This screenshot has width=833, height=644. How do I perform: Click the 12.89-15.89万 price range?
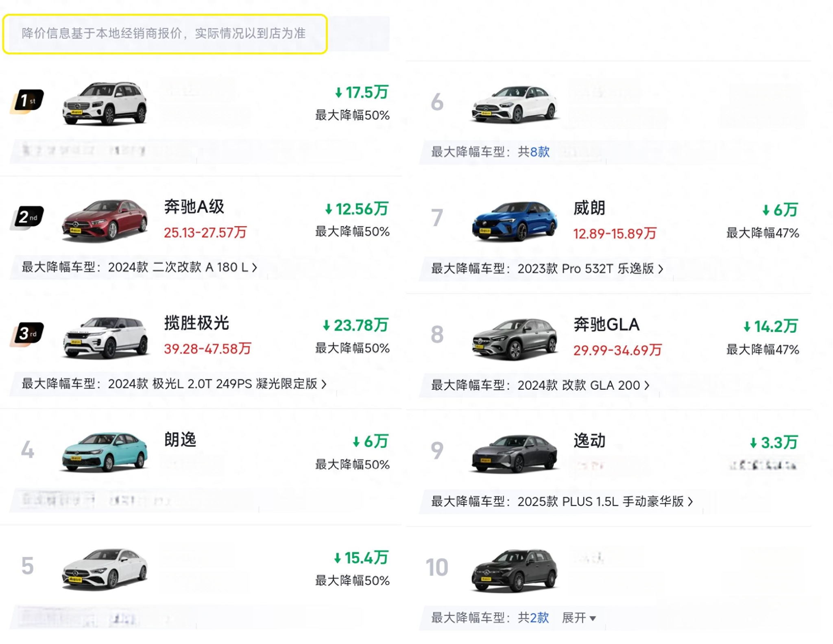(615, 234)
